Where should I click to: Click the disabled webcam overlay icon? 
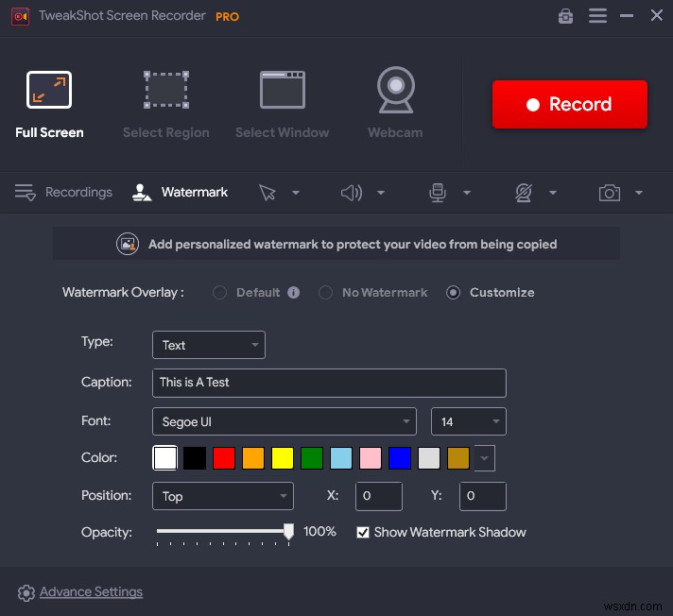pos(524,193)
